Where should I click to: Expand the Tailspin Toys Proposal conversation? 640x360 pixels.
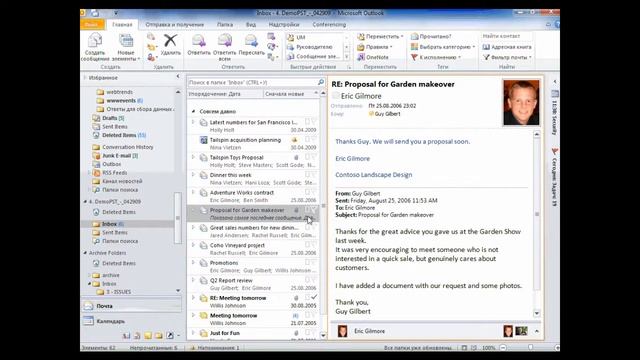coord(193,157)
